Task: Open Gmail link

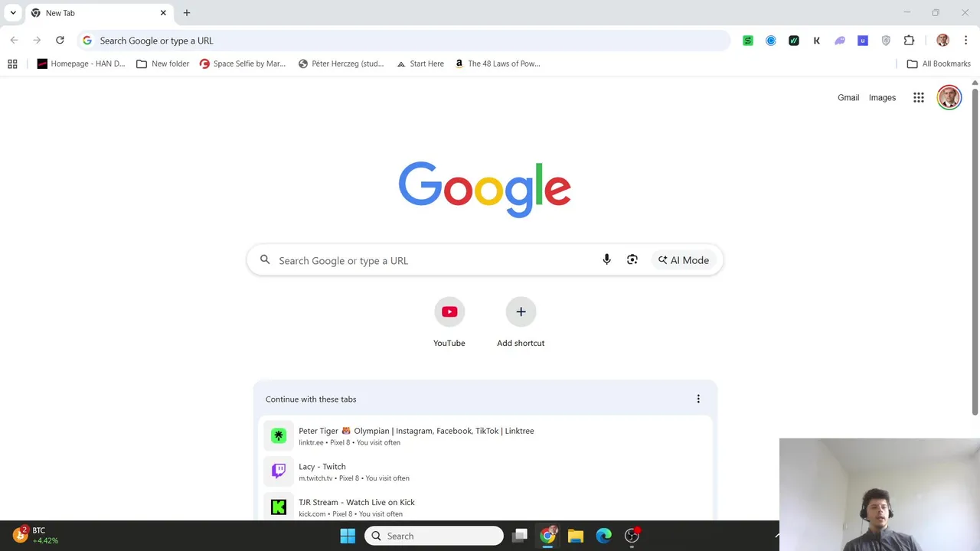Action: [848, 98]
